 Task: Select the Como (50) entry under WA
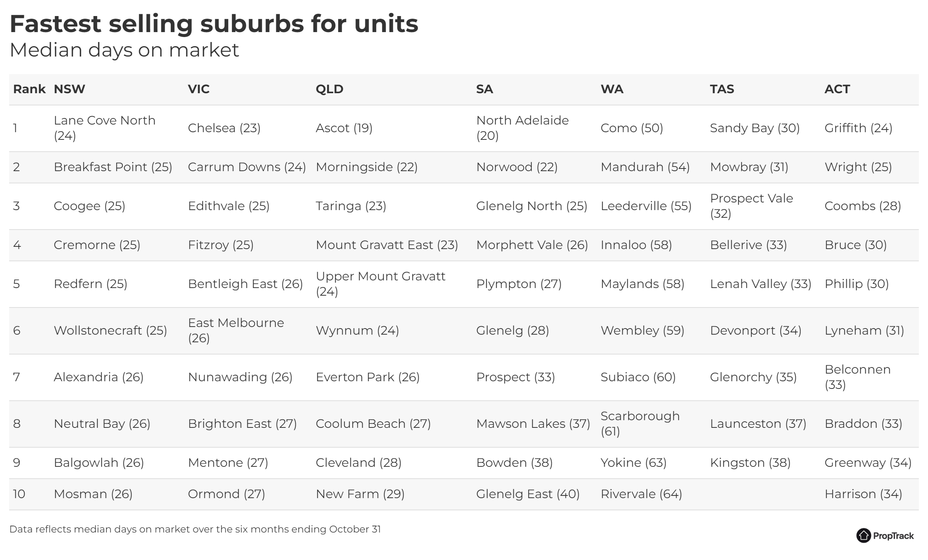point(632,128)
